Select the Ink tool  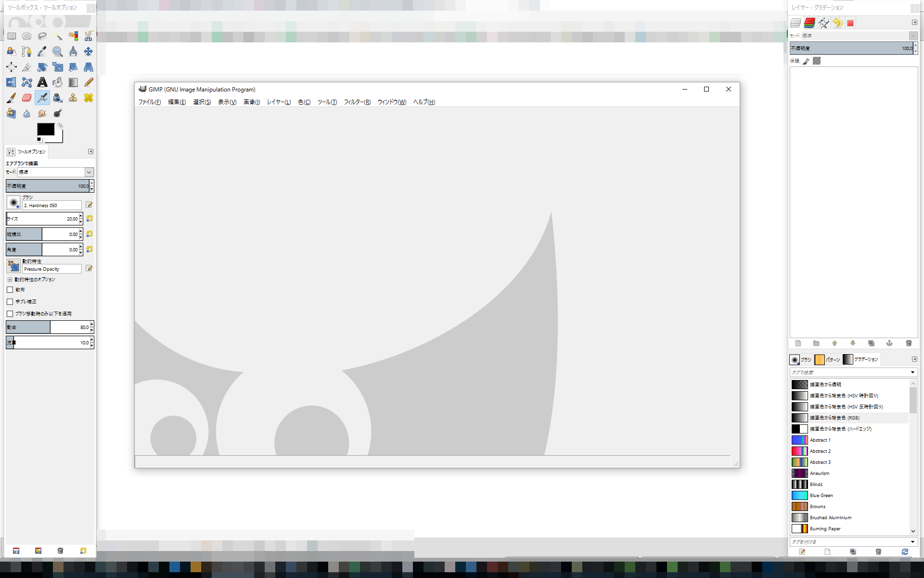point(58,98)
